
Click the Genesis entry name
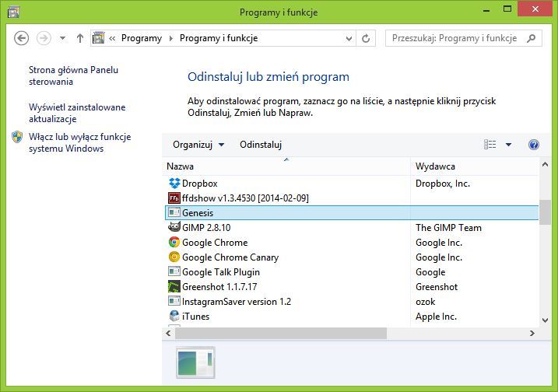coord(198,212)
